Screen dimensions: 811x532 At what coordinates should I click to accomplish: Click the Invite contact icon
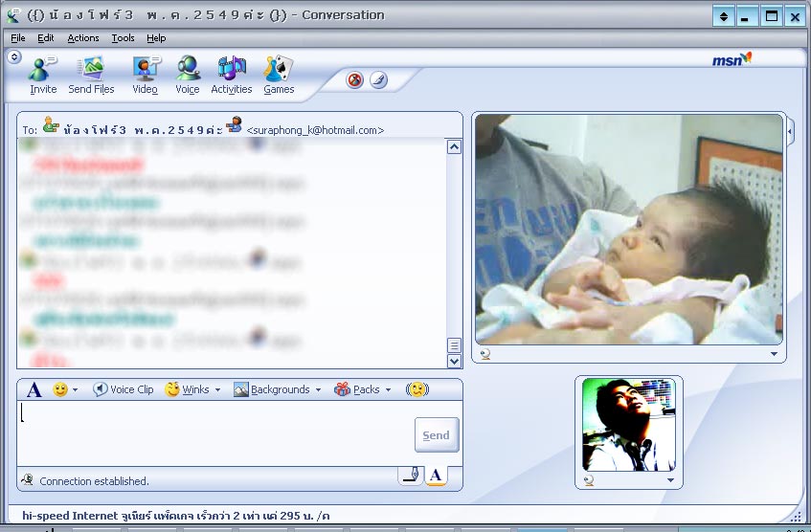pyautogui.click(x=43, y=75)
